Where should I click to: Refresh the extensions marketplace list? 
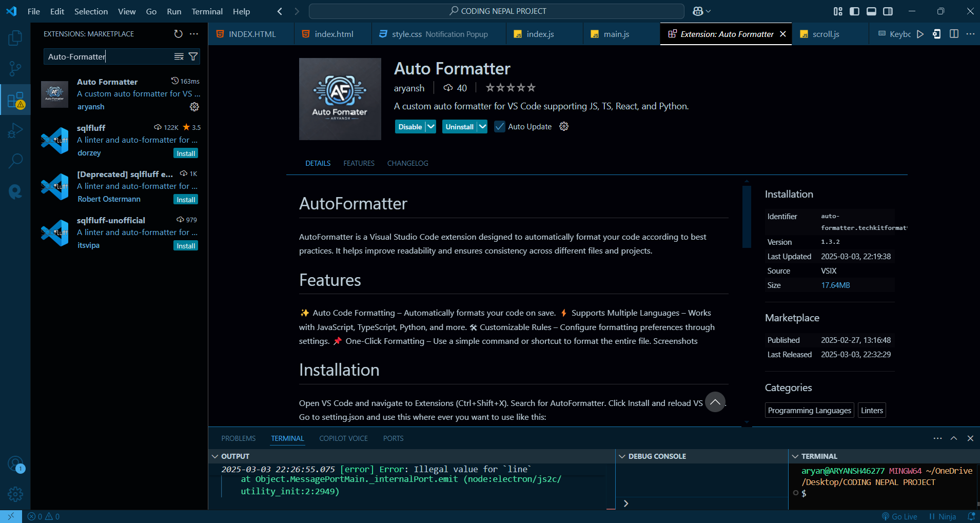click(x=178, y=34)
